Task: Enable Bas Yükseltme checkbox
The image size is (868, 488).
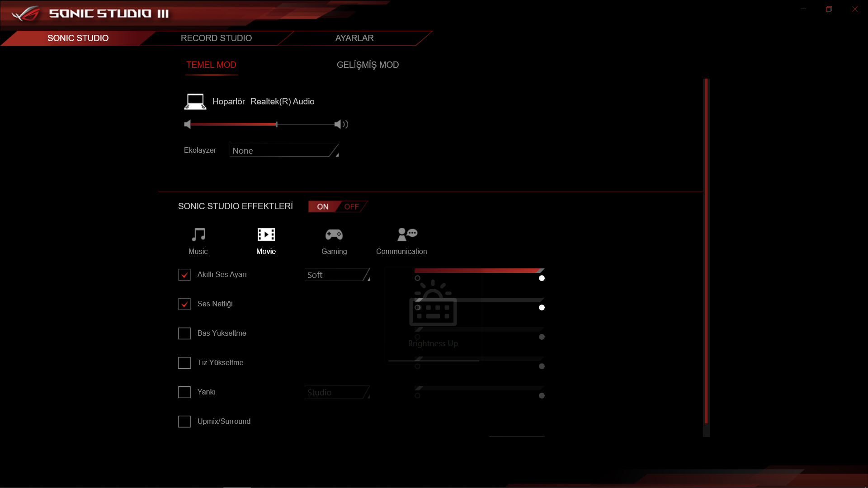Action: (184, 333)
